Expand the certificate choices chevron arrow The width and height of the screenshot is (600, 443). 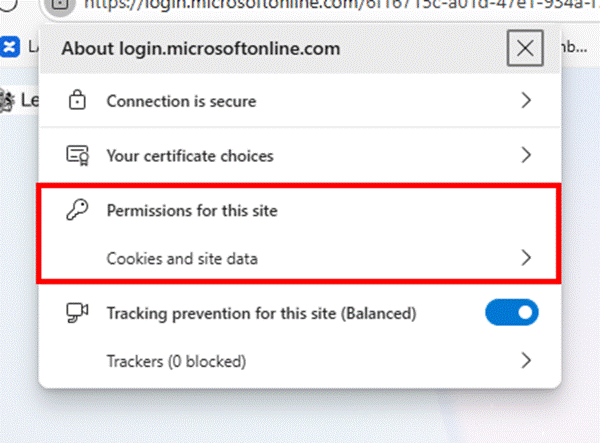(x=526, y=156)
